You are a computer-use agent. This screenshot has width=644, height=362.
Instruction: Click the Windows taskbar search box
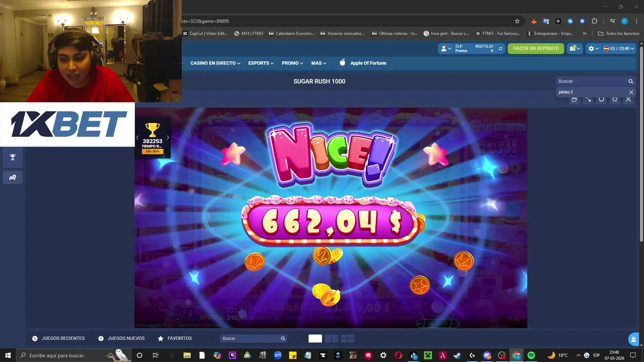tap(74, 355)
